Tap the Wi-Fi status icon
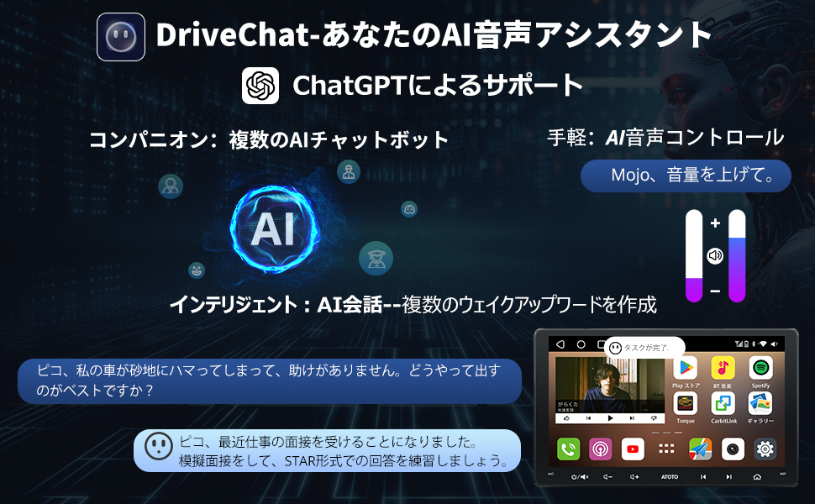815x504 pixels. pos(763,344)
